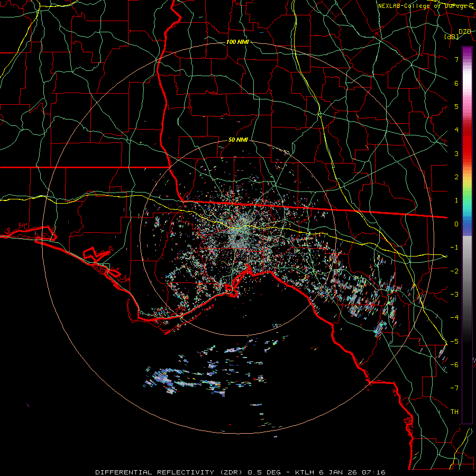Click the 3 dB label on the color scale
This screenshot has width=476, height=476.
(x=456, y=153)
